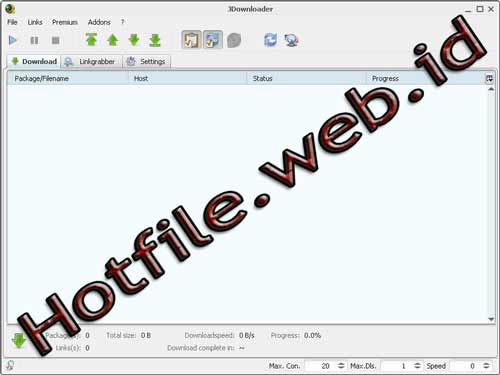Move selection down one position
Screen dimensions: 500x375
[x=134, y=40]
